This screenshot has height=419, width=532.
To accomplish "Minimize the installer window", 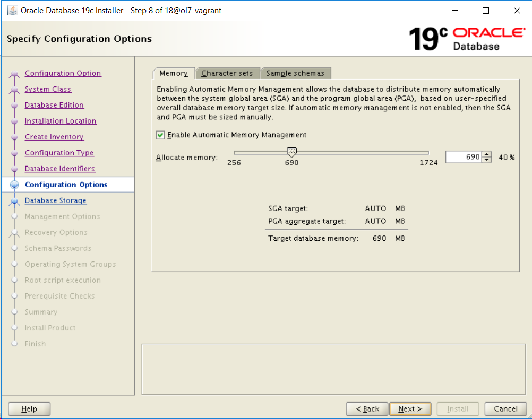I will coord(455,11).
